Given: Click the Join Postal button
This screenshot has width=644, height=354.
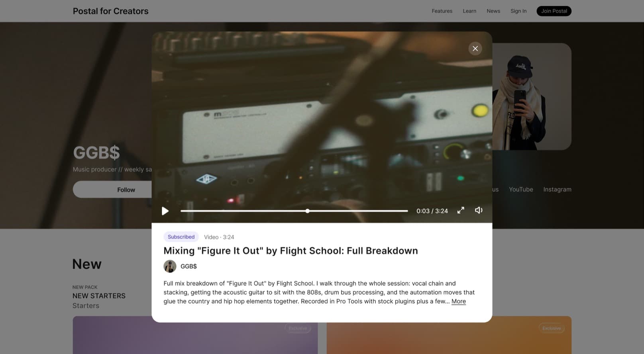Looking at the screenshot, I should 554,11.
